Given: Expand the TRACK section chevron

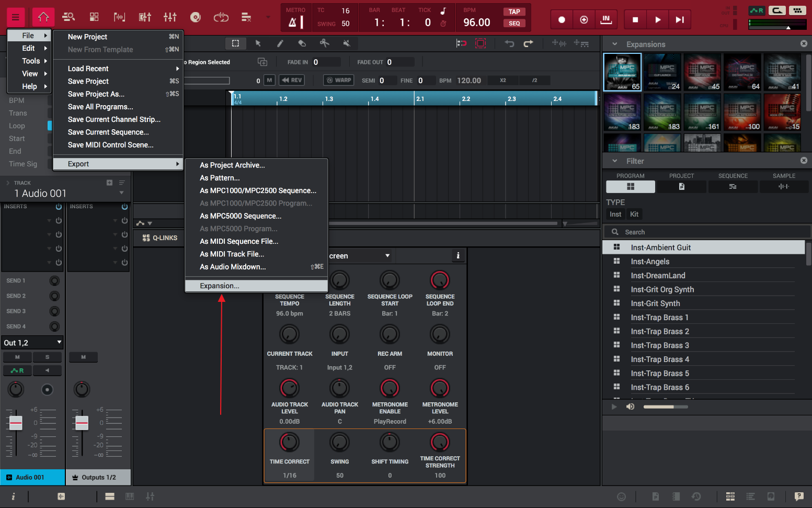Looking at the screenshot, I should [x=8, y=183].
